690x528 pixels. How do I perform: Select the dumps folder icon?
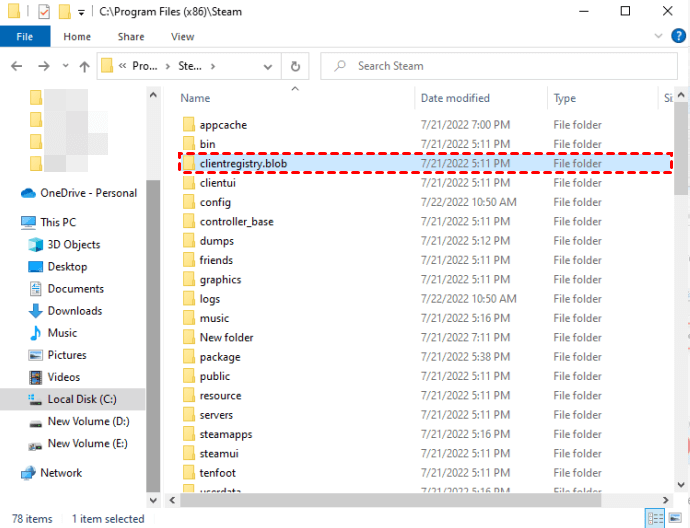(x=189, y=241)
